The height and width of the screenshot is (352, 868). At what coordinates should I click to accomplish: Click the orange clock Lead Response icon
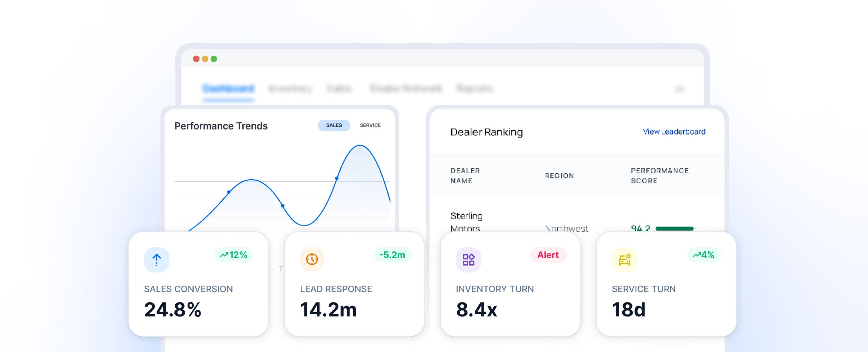coord(312,259)
